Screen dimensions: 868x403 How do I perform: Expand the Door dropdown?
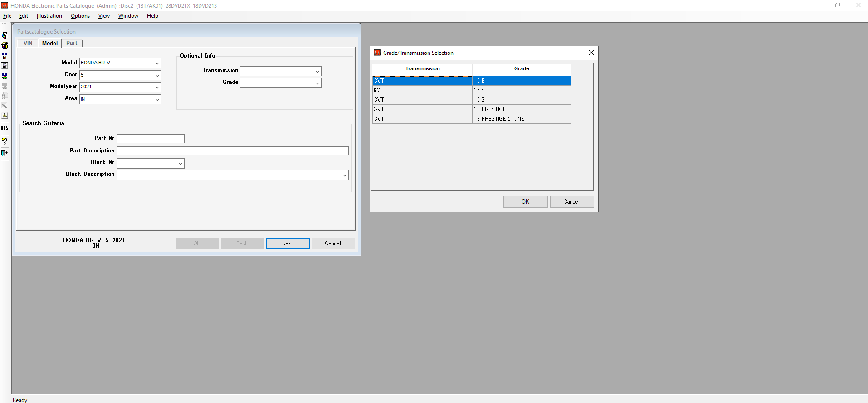click(157, 75)
